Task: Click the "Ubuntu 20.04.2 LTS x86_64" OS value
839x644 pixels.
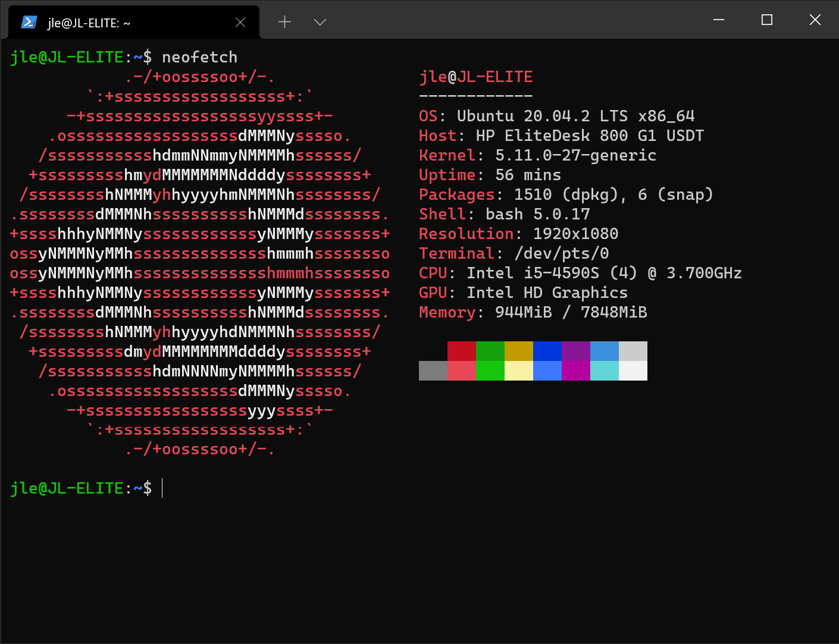Action: (576, 116)
